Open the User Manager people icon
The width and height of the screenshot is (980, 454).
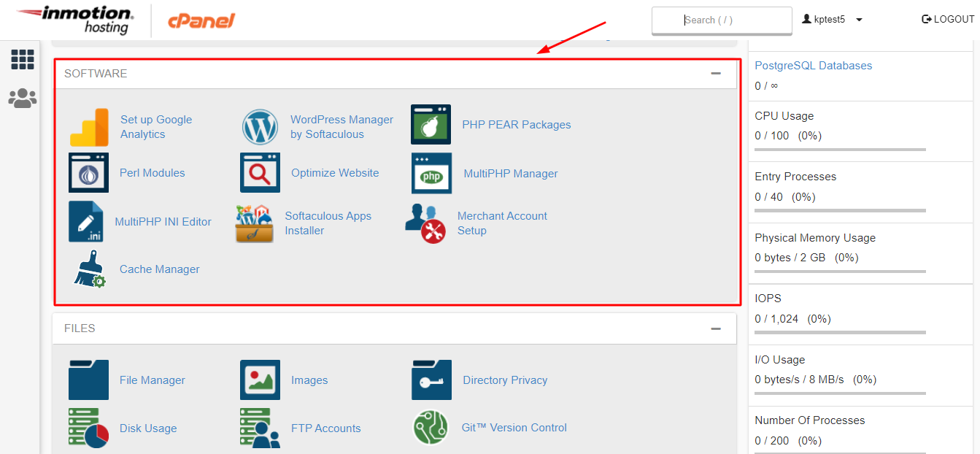[x=23, y=98]
